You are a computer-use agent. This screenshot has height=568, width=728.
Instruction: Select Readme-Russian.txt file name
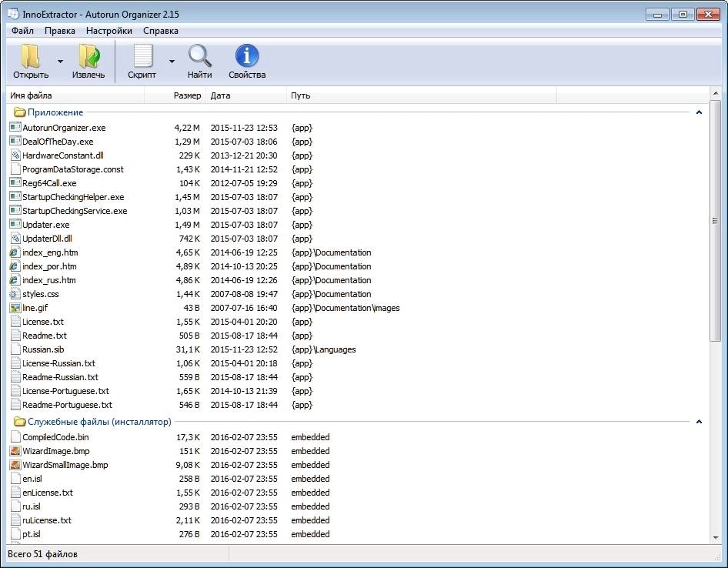click(x=60, y=377)
